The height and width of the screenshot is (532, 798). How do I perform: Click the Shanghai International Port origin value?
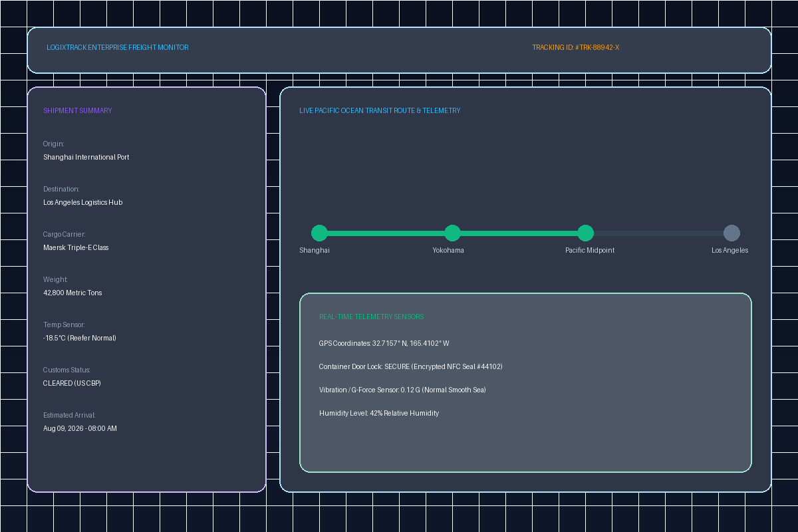coord(86,157)
